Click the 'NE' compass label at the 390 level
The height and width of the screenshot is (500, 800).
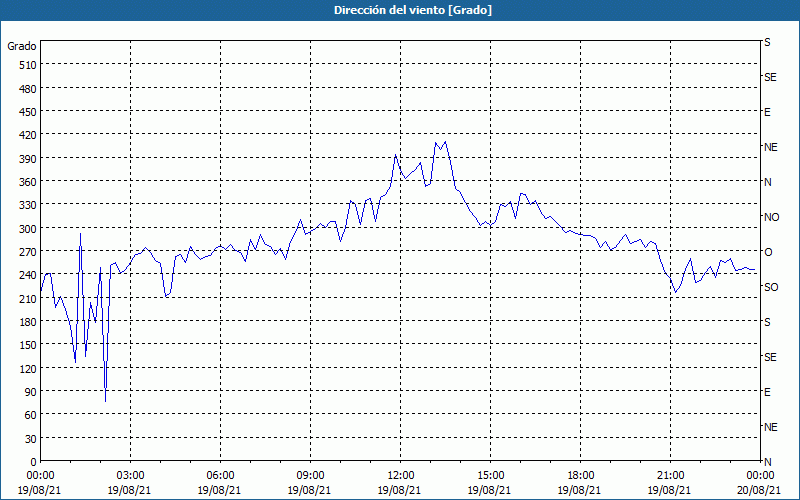[x=770, y=147]
